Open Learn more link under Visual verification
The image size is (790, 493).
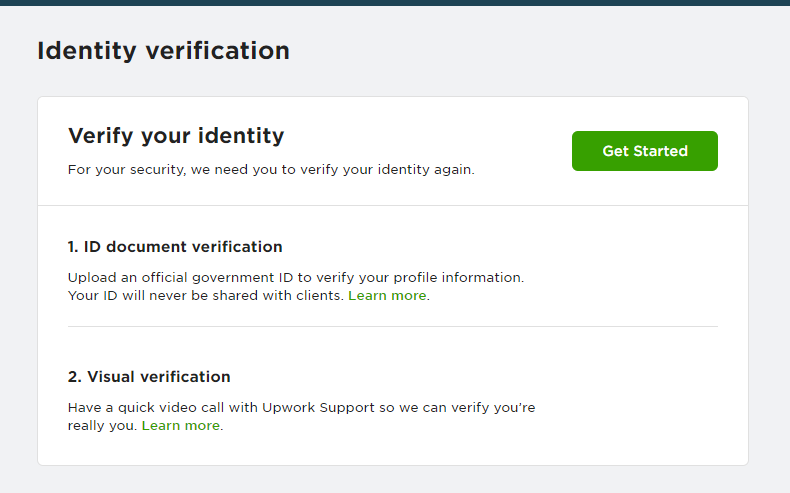click(x=181, y=426)
